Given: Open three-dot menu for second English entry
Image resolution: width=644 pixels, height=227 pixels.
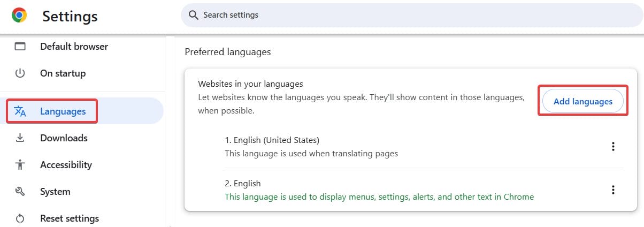Looking at the screenshot, I should click(x=613, y=190).
